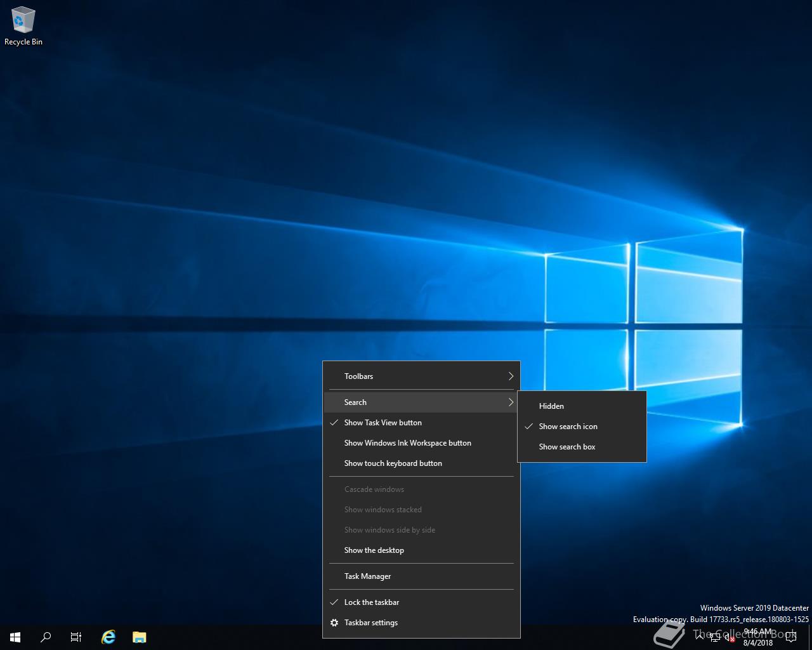Image resolution: width=812 pixels, height=650 pixels.
Task: Open the network status tray icon
Action: [x=715, y=638]
